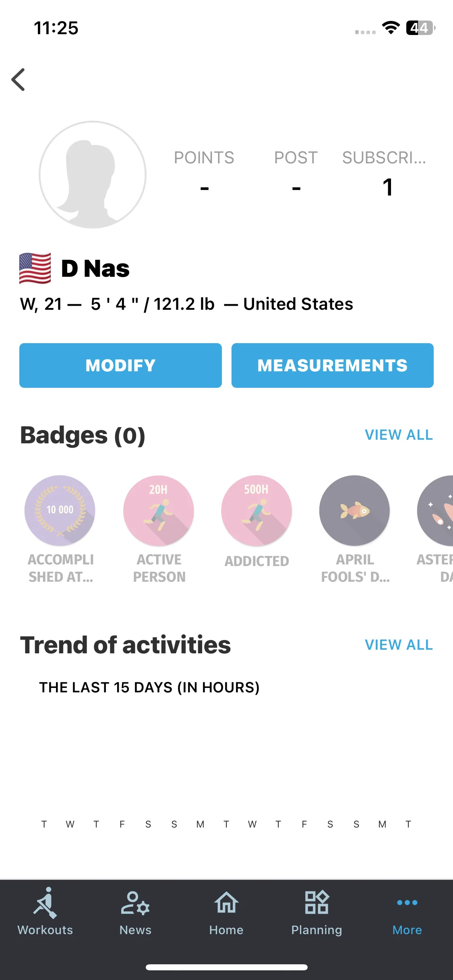Click the MODIFY button

tap(120, 365)
